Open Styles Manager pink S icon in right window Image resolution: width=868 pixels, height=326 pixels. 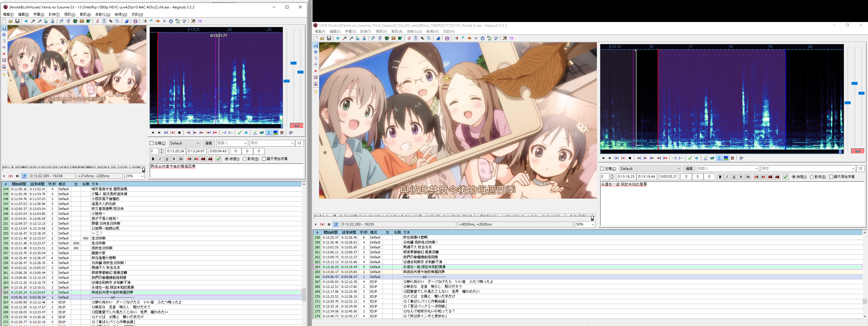[409, 39]
